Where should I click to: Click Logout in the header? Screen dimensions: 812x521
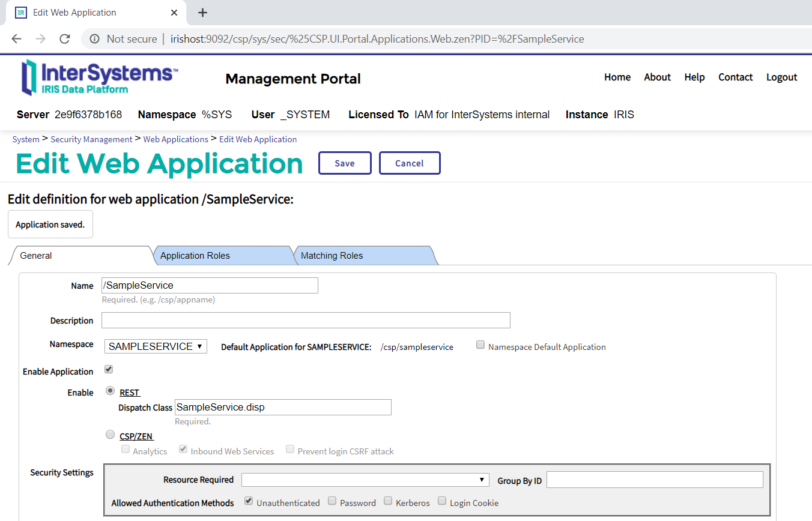(x=781, y=77)
